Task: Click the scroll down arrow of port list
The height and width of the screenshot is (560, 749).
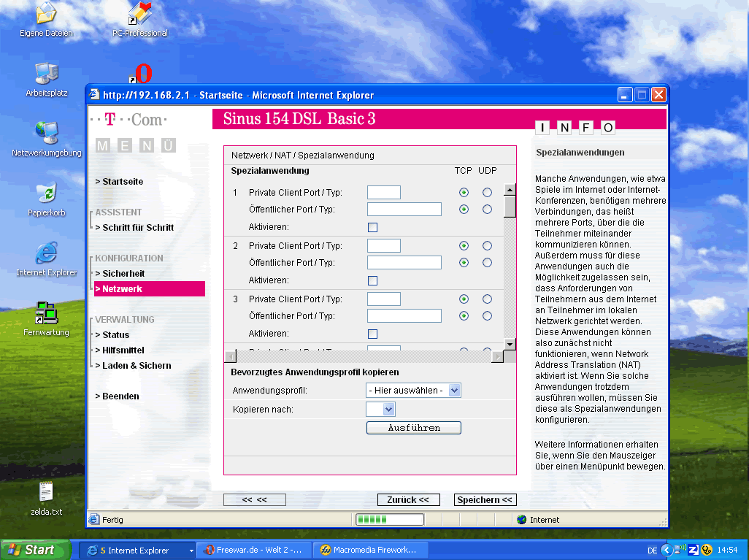Action: pyautogui.click(x=510, y=344)
